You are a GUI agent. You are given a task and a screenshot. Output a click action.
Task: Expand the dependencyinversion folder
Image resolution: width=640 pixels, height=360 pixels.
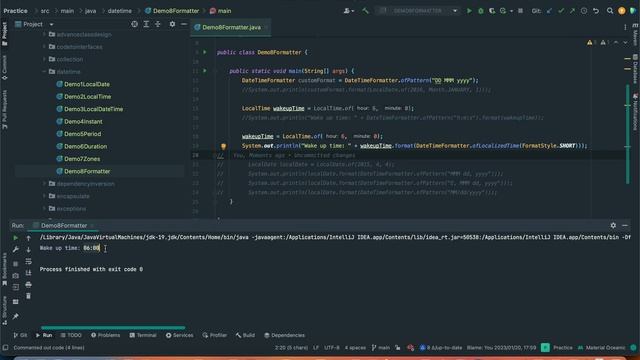point(44,184)
